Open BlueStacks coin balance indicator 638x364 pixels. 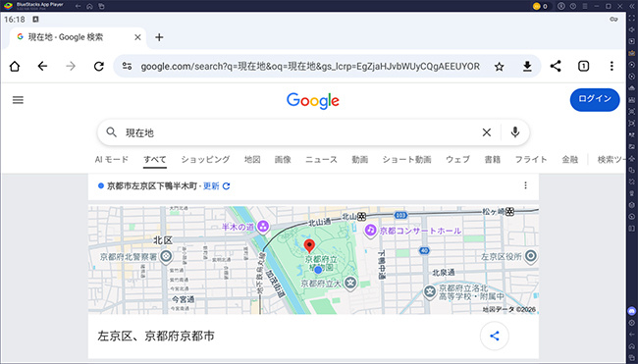click(x=541, y=6)
